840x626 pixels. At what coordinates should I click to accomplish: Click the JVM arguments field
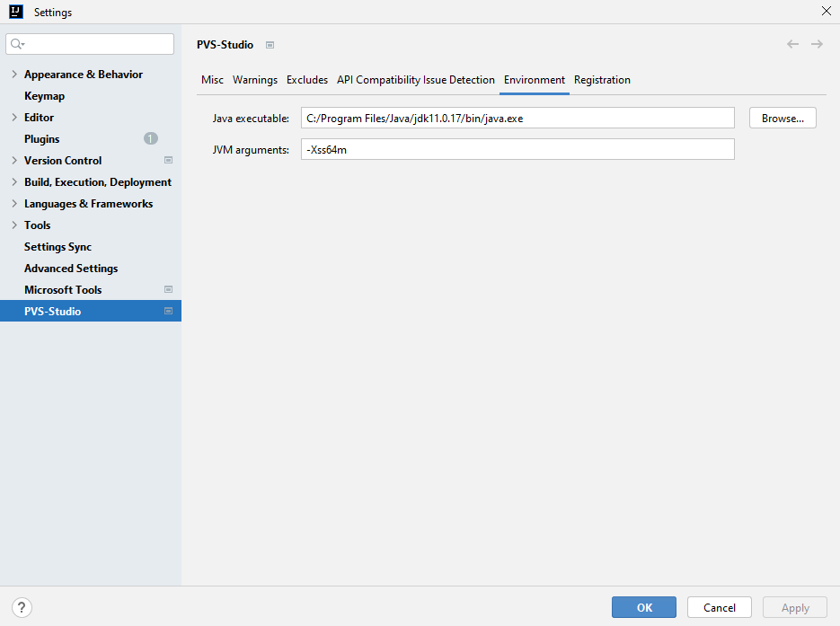pyautogui.click(x=517, y=149)
